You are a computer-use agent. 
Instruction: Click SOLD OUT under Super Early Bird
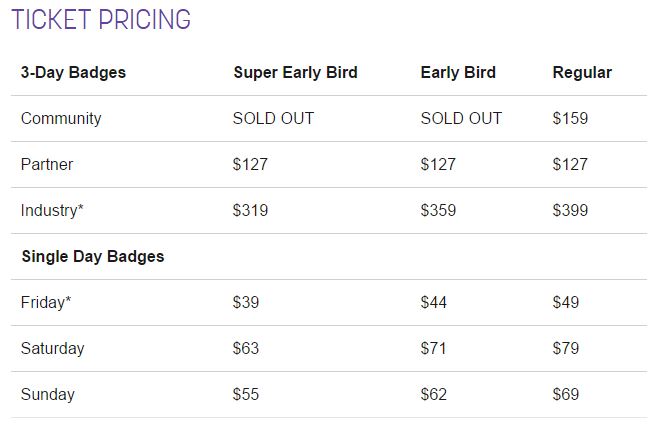(273, 118)
